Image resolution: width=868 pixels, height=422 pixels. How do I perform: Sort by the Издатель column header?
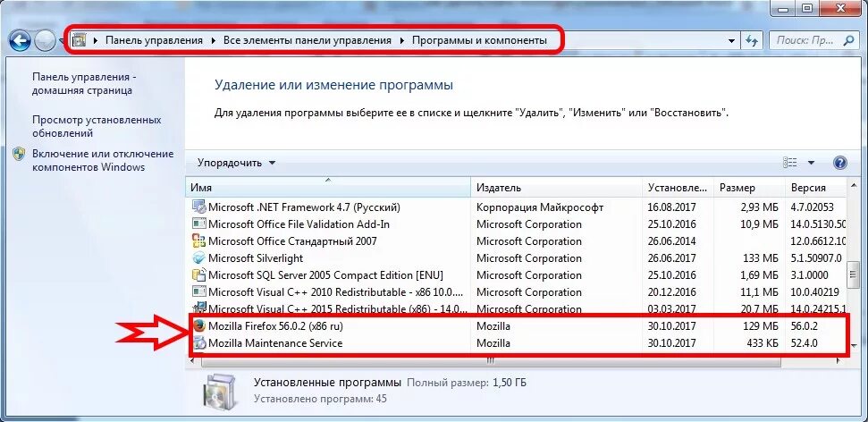click(556, 188)
